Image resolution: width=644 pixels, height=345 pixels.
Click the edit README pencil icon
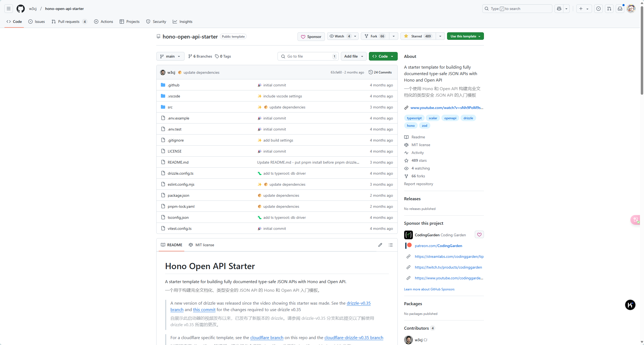click(380, 245)
